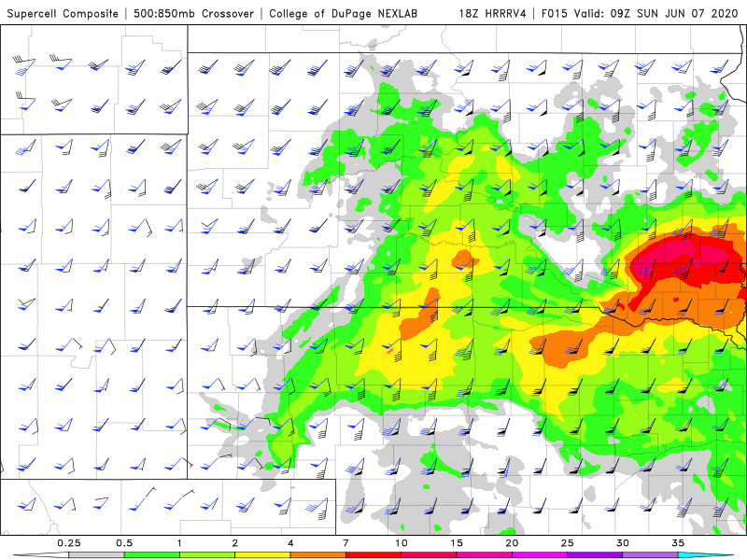Pick the yellow 2–4 legend segment
Screen dimensions: 747x560
[262, 555]
